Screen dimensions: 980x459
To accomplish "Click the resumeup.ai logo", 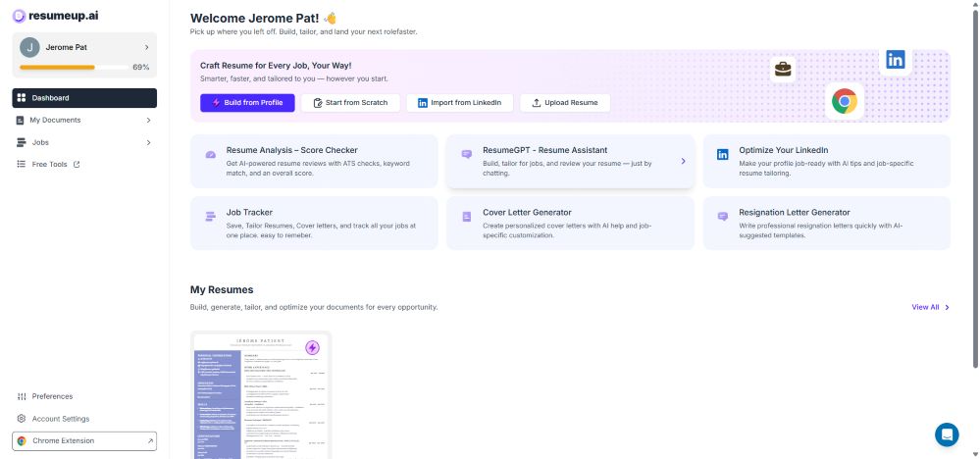I will click(x=55, y=16).
